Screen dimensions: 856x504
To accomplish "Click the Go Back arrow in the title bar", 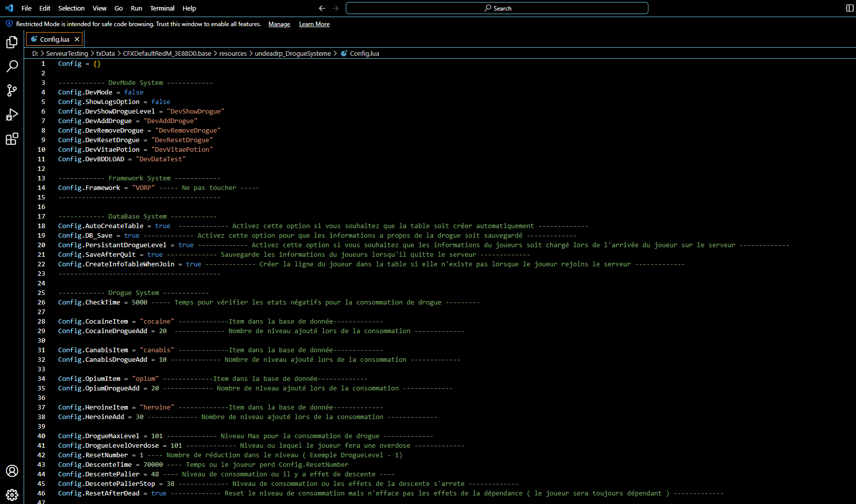I will (x=322, y=8).
